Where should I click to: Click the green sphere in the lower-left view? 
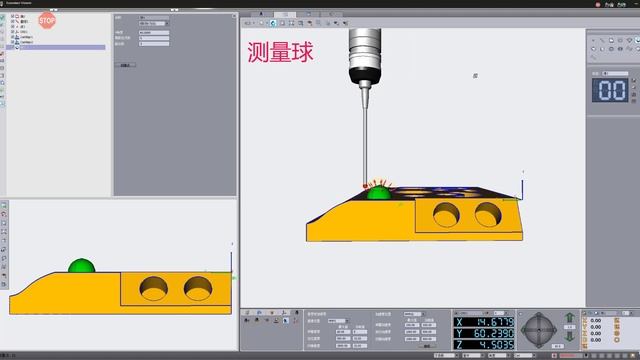(81, 266)
